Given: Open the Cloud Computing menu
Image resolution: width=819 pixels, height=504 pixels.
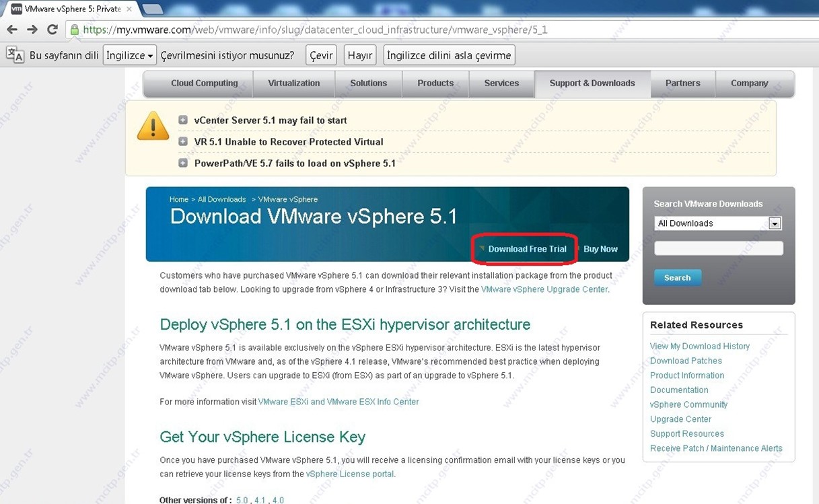Looking at the screenshot, I should 205,83.
